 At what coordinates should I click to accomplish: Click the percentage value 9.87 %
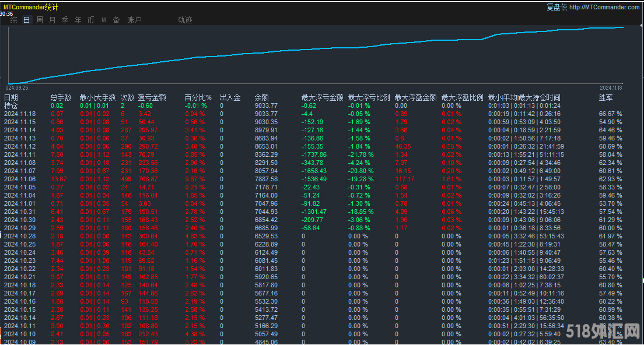195,179
